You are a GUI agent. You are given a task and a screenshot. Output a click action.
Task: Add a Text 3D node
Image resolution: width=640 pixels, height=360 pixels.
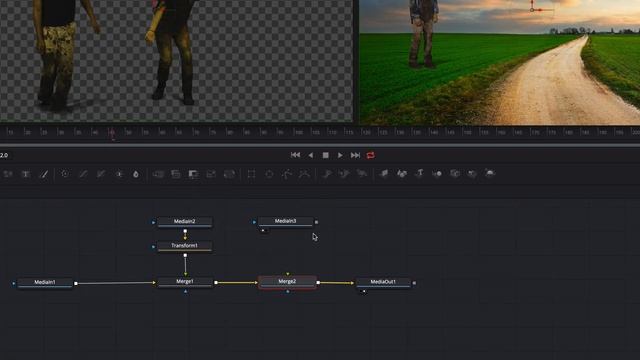click(x=420, y=174)
